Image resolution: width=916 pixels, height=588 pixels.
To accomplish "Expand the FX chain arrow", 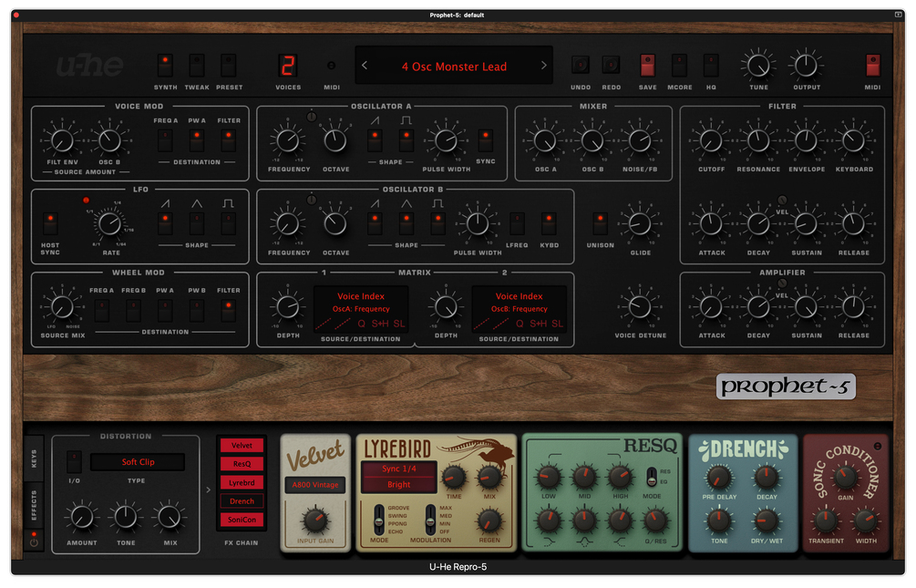I will pyautogui.click(x=209, y=490).
